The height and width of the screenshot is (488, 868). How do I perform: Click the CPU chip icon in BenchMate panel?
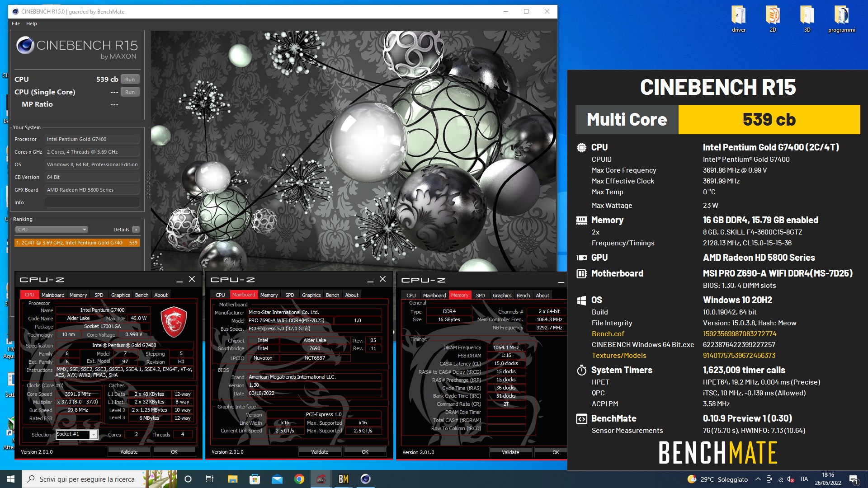(x=581, y=147)
